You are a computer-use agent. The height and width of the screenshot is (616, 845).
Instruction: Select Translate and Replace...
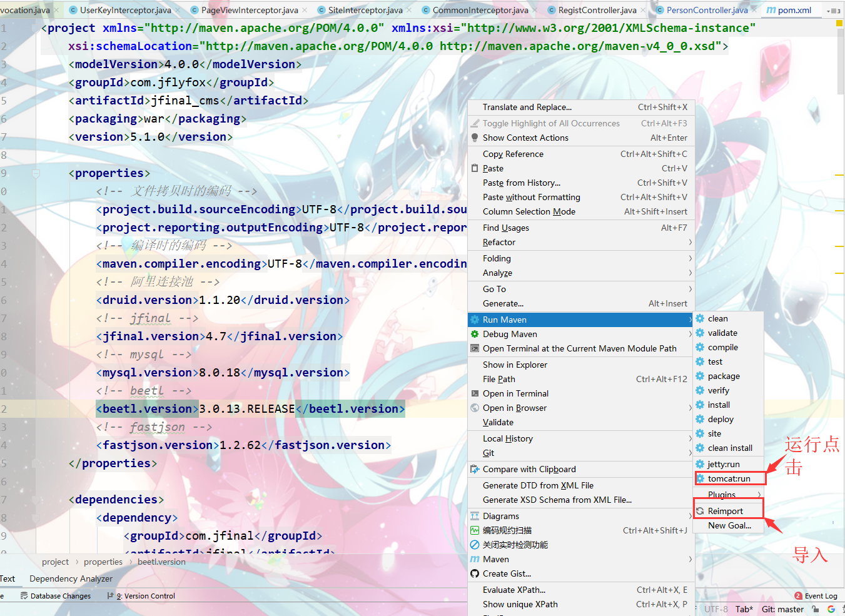581,107
